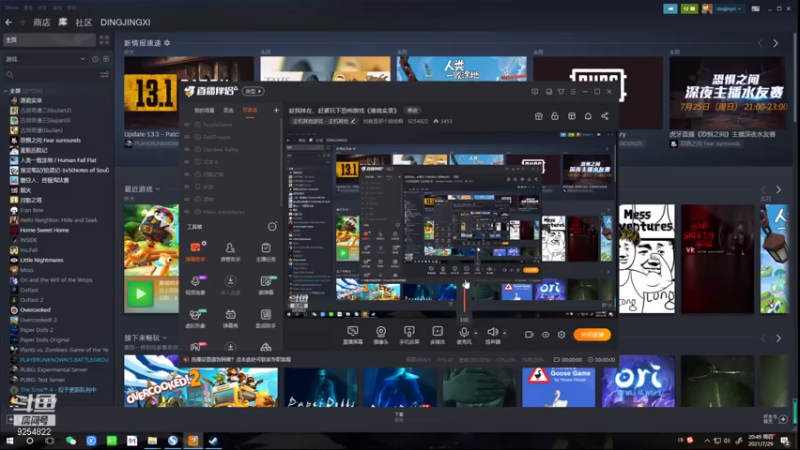This screenshot has width=800, height=450.
Task: Toggle visibility of the Mess Adventures source
Action: pos(187,212)
